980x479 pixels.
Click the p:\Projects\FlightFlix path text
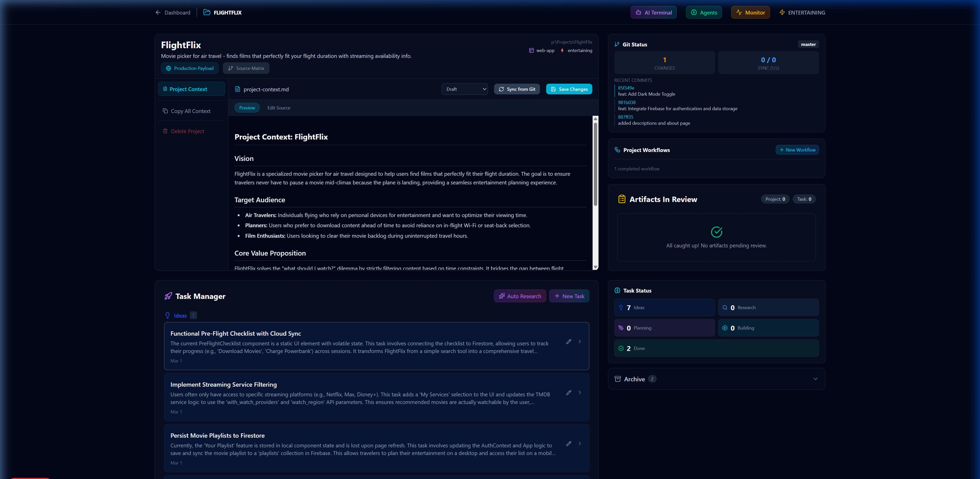tap(571, 42)
